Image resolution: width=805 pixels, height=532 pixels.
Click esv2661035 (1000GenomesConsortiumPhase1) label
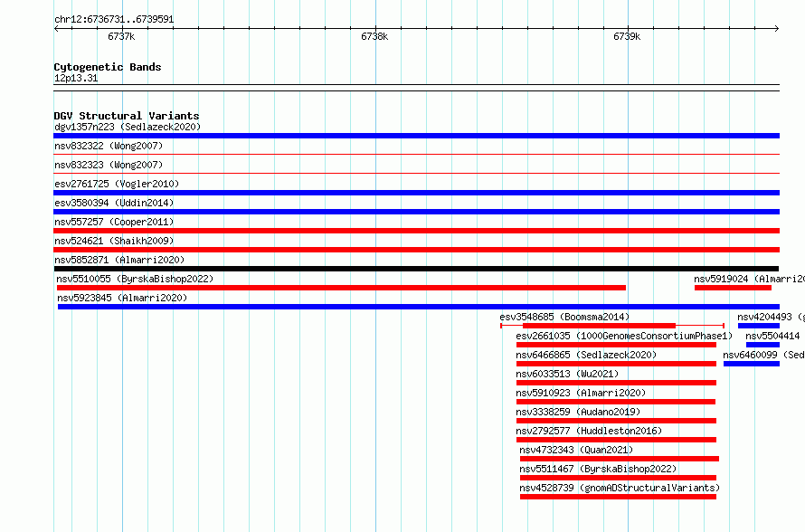click(624, 336)
